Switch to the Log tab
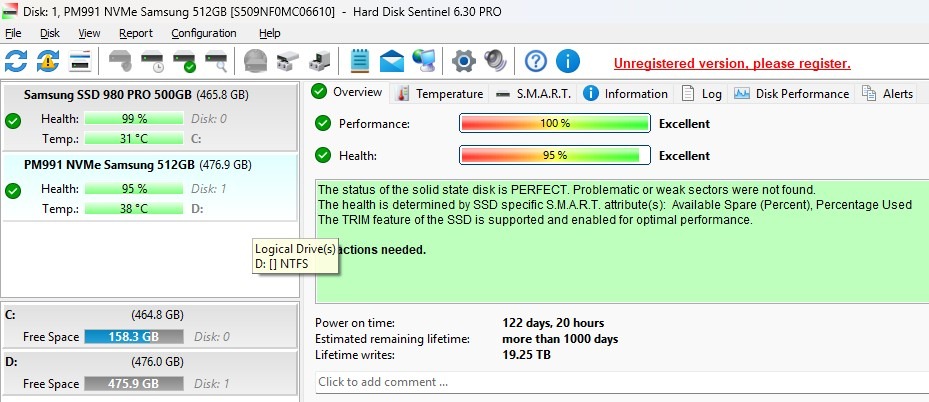Image resolution: width=929 pixels, height=402 pixels. point(702,94)
